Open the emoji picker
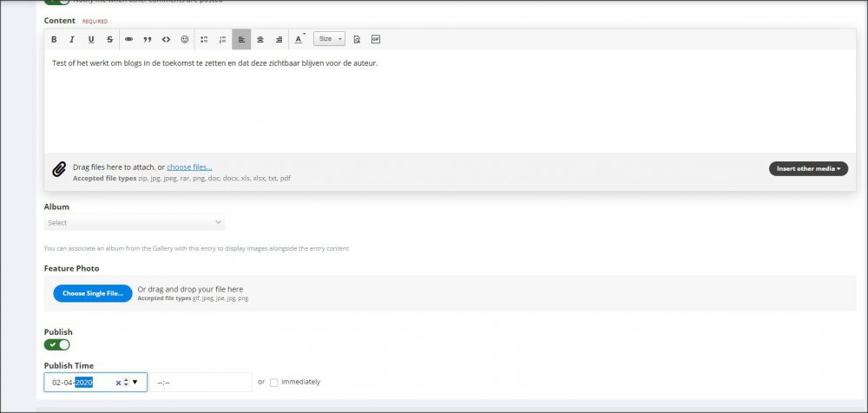 click(x=185, y=39)
